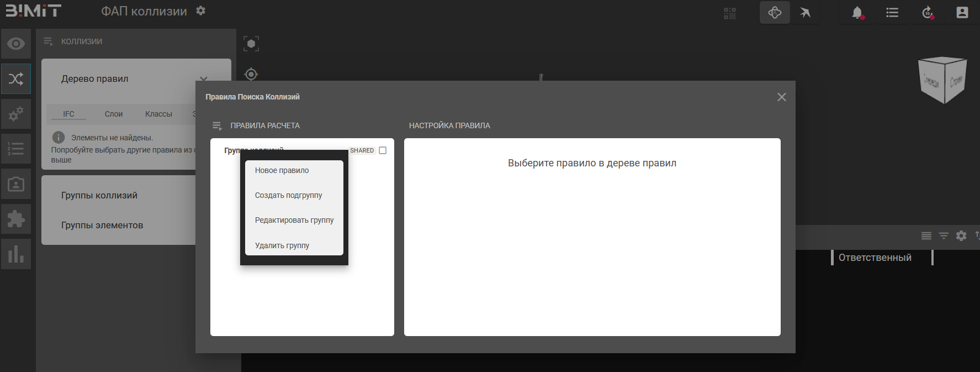Screen dimensions: 980x372
Task: Toggle the SHARED checkbox
Action: click(383, 150)
